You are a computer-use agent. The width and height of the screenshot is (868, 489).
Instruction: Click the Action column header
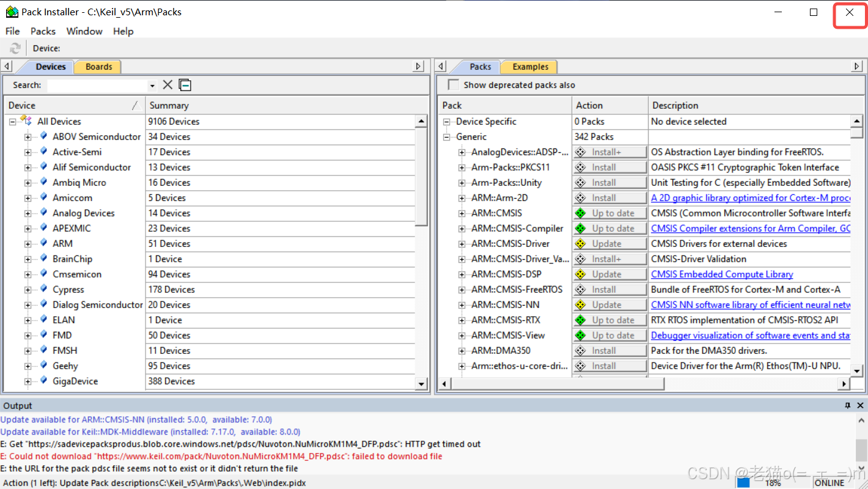coord(609,105)
